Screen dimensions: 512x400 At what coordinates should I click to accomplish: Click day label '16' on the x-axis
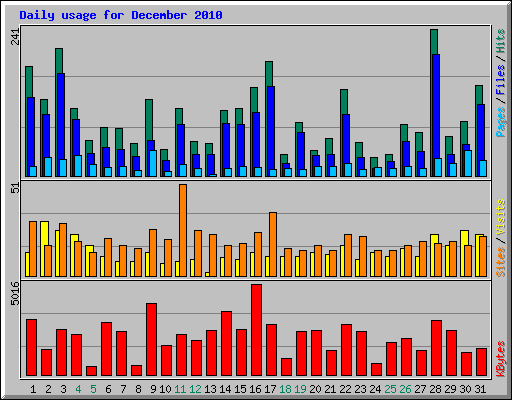point(255,389)
